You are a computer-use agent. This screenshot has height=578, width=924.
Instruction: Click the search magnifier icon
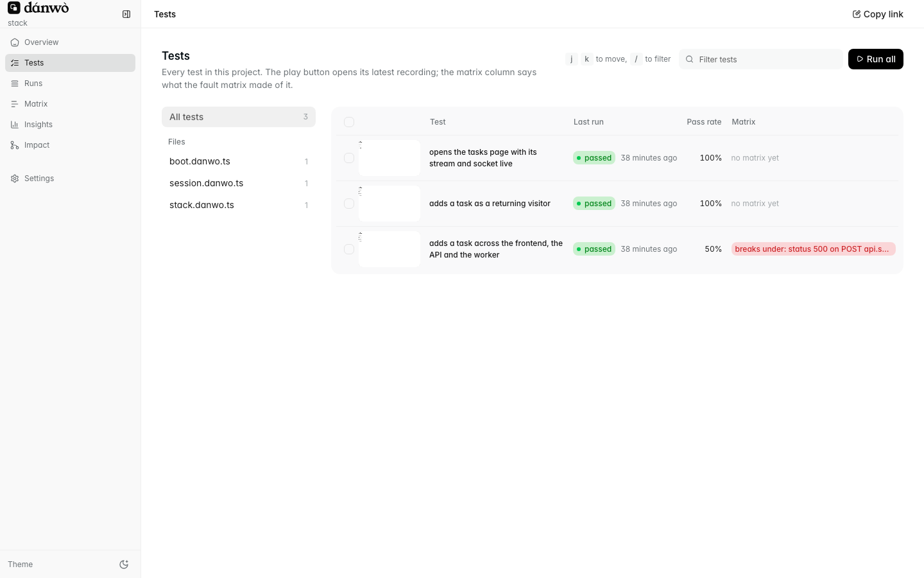[x=689, y=59]
